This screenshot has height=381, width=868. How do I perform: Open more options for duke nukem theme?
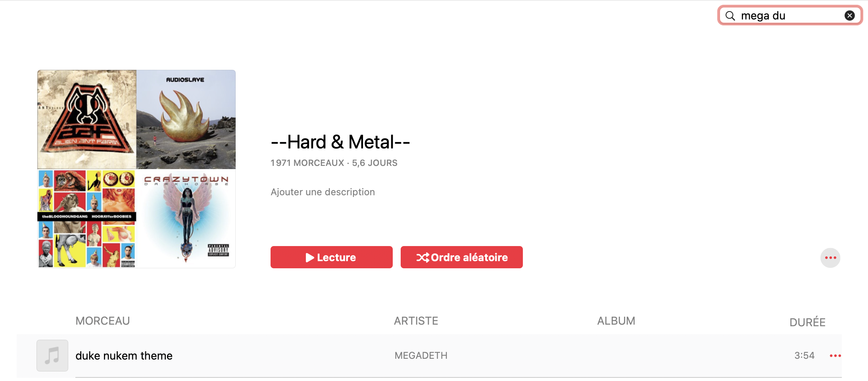(x=835, y=356)
